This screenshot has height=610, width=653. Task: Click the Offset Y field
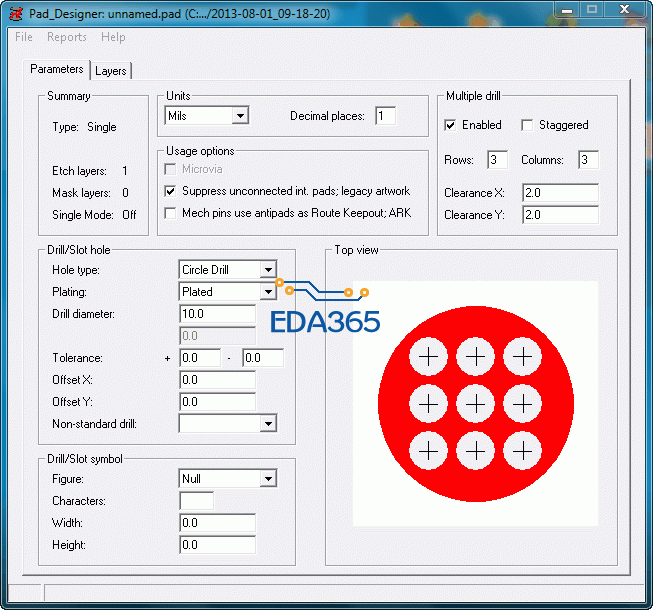pyautogui.click(x=217, y=402)
